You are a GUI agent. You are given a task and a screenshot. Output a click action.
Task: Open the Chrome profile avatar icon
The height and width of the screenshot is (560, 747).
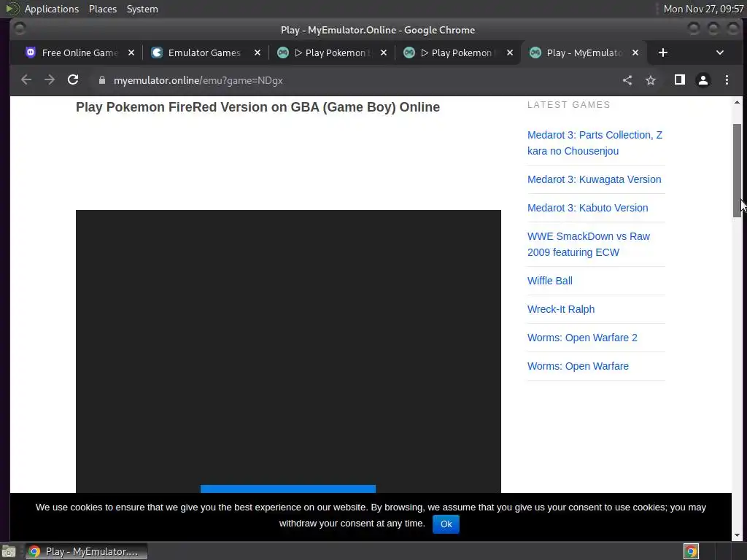tap(703, 80)
